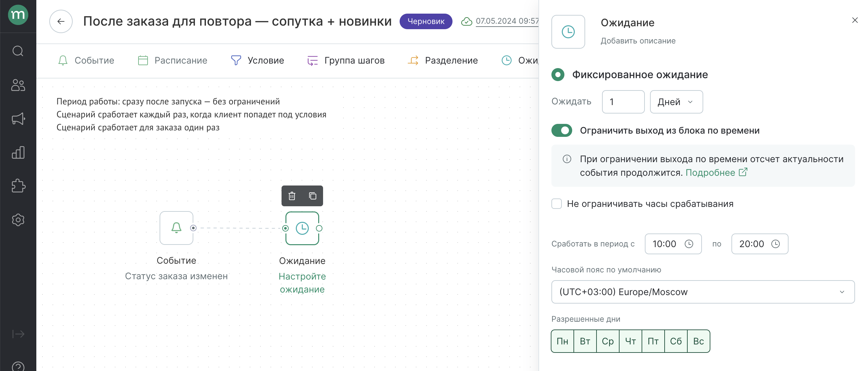Toggle Пт allowed day
This screenshot has height=371, width=868.
coord(653,341)
